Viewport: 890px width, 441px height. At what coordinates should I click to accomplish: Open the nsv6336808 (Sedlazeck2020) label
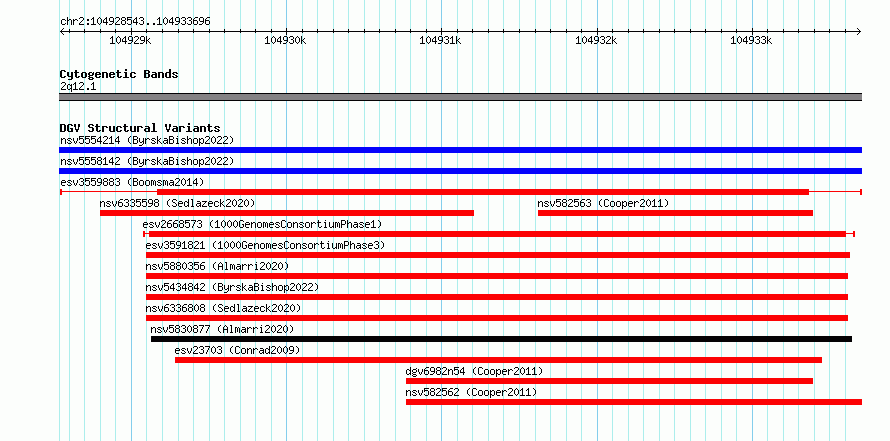(223, 308)
